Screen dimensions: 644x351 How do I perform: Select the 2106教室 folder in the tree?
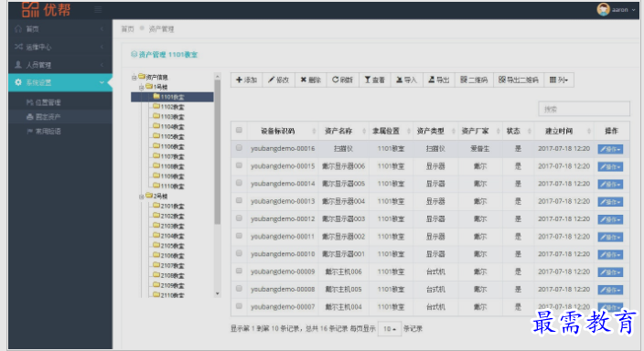[x=169, y=255]
